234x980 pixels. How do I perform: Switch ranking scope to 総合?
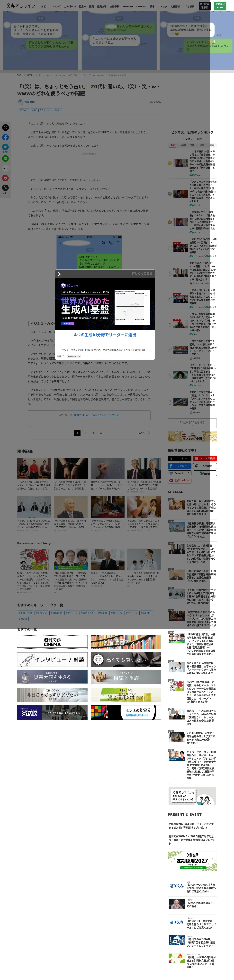(200, 139)
